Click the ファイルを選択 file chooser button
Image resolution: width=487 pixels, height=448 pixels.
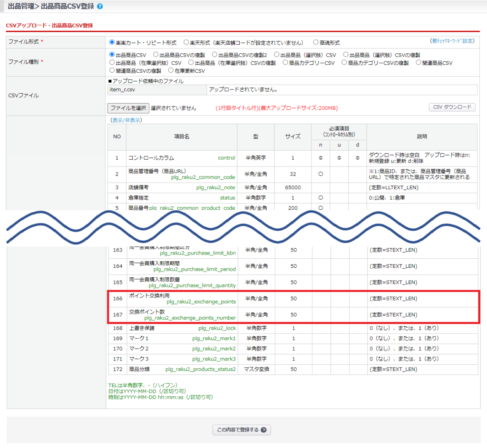coord(128,108)
